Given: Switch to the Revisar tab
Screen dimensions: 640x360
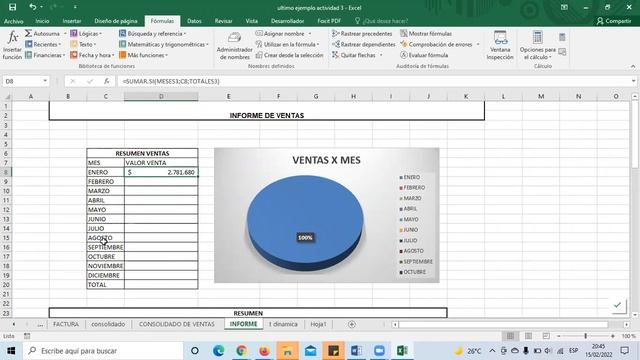Looking at the screenshot, I should [223, 21].
